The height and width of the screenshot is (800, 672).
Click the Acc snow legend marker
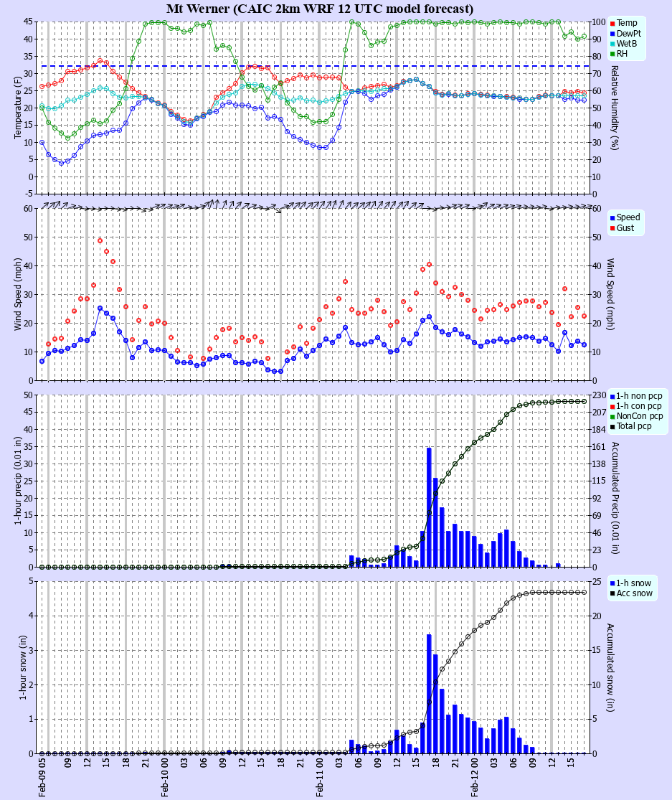pos(612,593)
